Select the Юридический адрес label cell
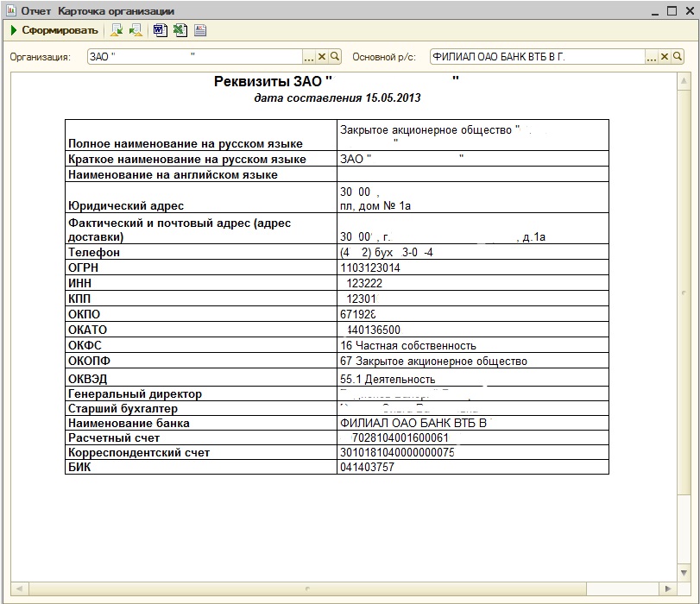 point(201,198)
